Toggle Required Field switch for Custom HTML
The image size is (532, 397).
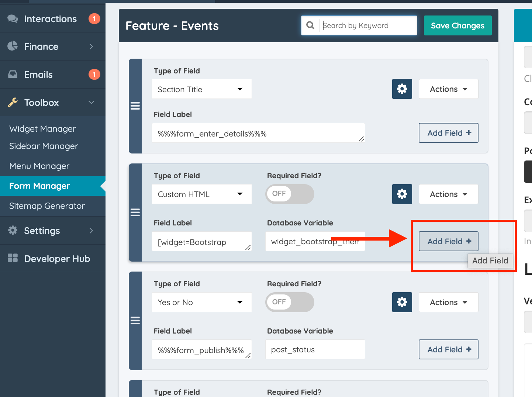coord(290,194)
